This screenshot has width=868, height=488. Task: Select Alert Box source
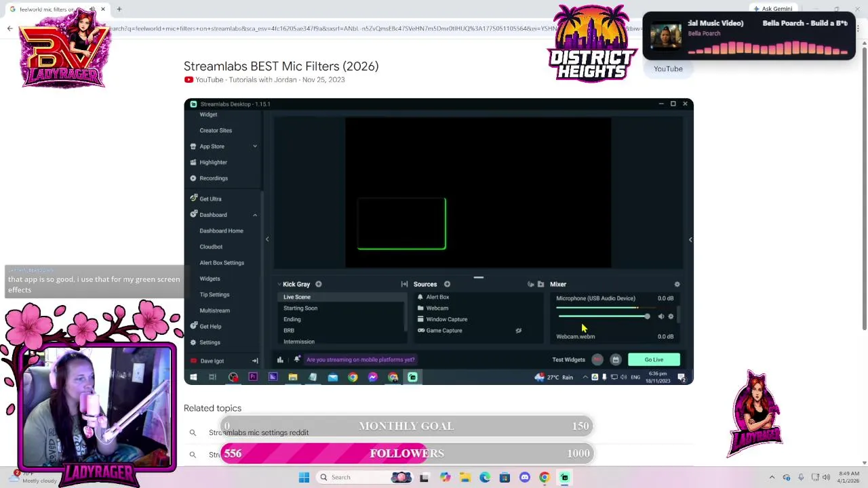click(x=437, y=297)
